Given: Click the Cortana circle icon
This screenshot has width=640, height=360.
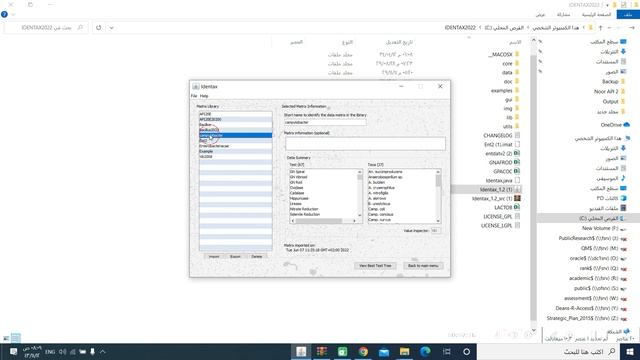Looking at the screenshot, I should click(x=467, y=351).
